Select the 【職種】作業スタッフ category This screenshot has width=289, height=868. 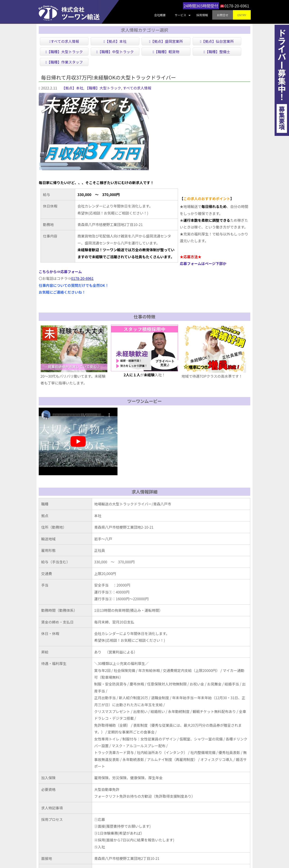tap(64, 62)
